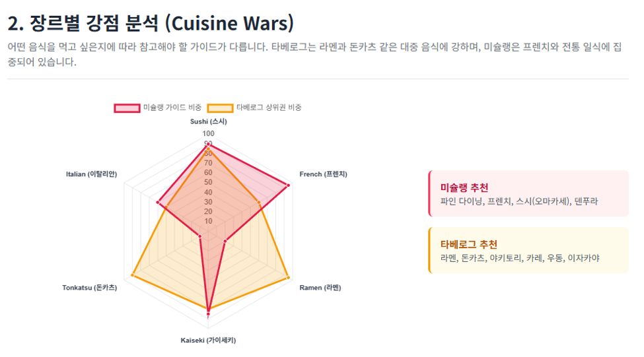644x357 pixels.
Task: Click the French (프렌치) axis label
Action: [323, 174]
